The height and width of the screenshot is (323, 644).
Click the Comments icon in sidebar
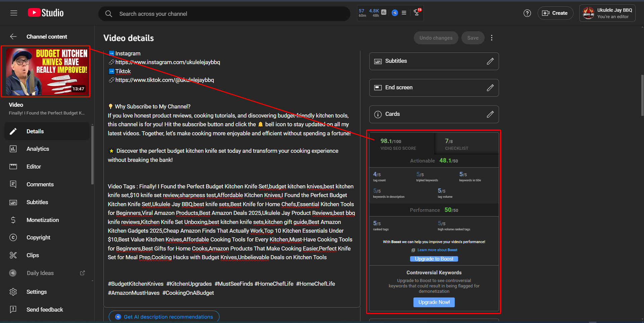click(x=13, y=184)
